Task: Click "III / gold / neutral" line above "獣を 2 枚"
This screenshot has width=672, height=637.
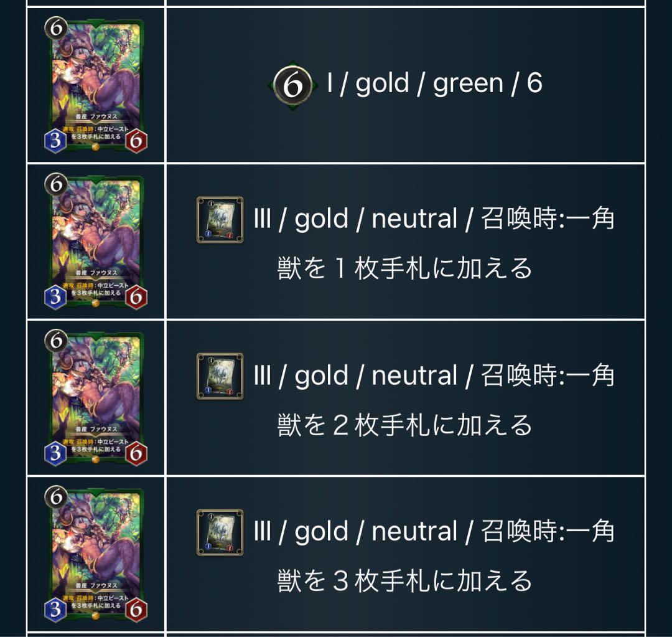Action: point(356,375)
